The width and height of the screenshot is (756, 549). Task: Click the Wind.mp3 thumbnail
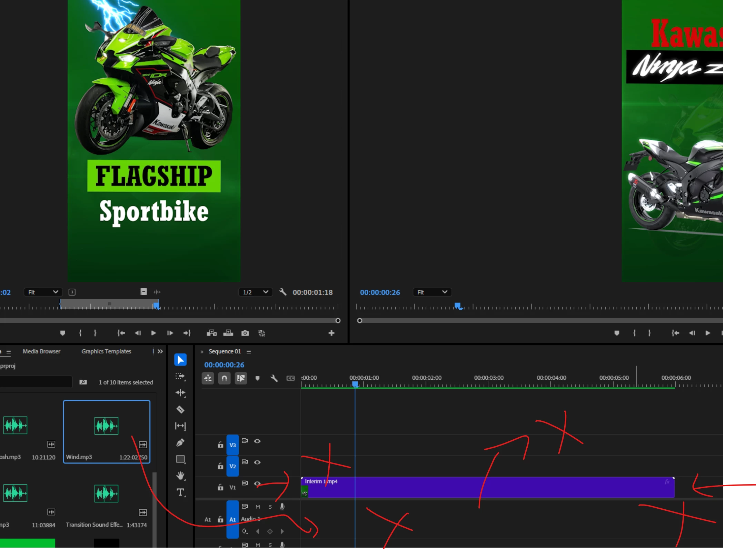tap(106, 426)
